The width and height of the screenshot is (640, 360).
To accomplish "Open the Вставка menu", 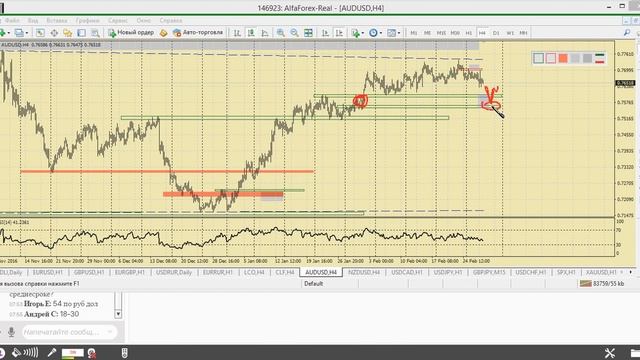I will coord(57,20).
